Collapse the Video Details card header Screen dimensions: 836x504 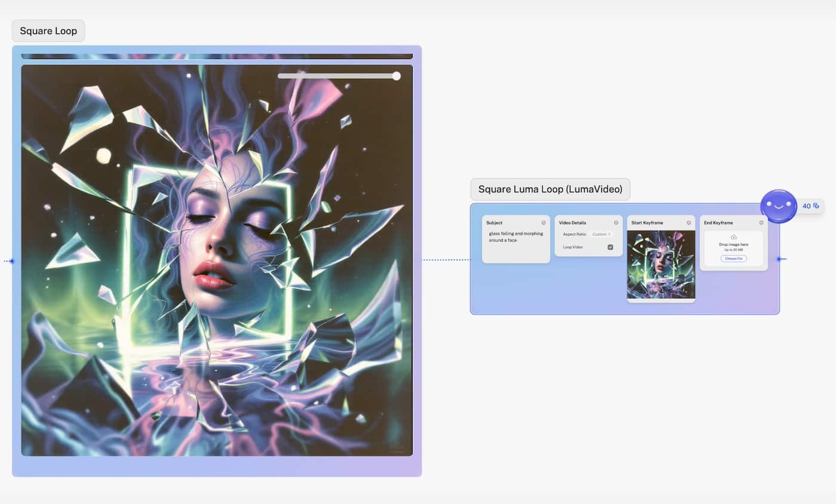tap(573, 222)
